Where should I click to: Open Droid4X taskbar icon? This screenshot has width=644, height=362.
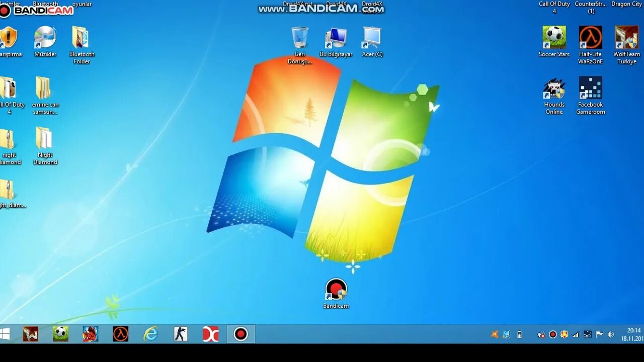pyautogui.click(x=210, y=334)
